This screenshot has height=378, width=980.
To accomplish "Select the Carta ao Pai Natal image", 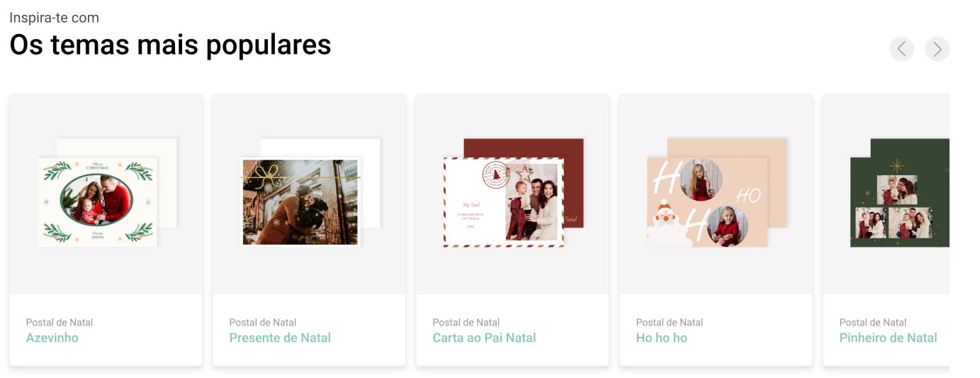I will click(x=513, y=193).
